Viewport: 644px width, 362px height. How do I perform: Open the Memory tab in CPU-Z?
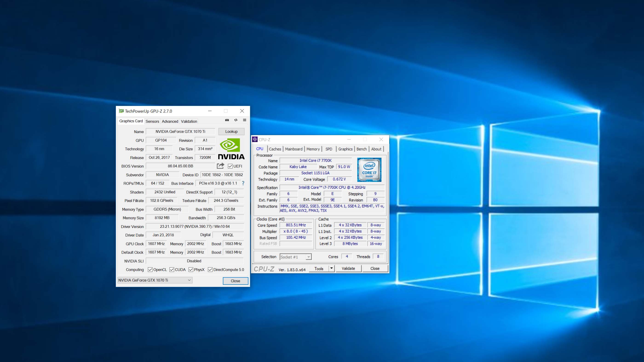[x=313, y=149]
